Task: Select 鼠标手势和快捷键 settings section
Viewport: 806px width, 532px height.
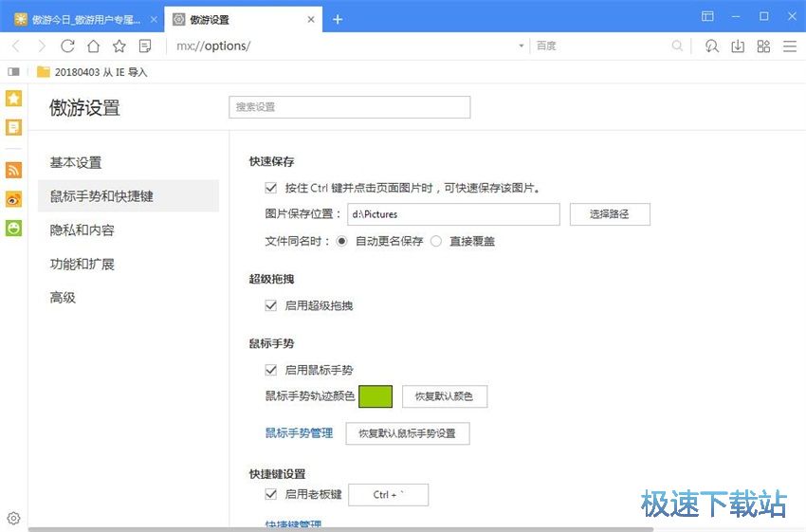Action: point(128,196)
